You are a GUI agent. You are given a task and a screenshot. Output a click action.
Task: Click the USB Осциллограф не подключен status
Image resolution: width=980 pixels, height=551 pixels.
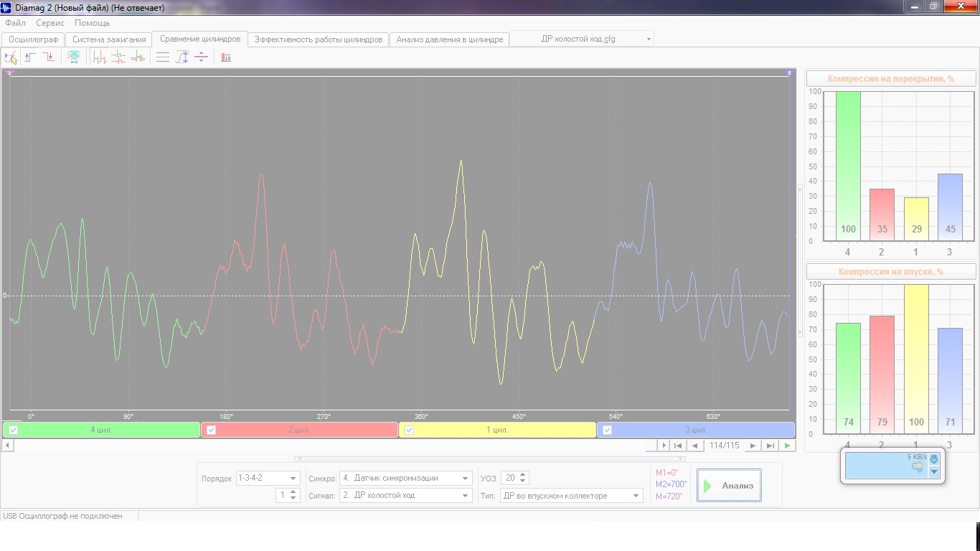[x=62, y=516]
